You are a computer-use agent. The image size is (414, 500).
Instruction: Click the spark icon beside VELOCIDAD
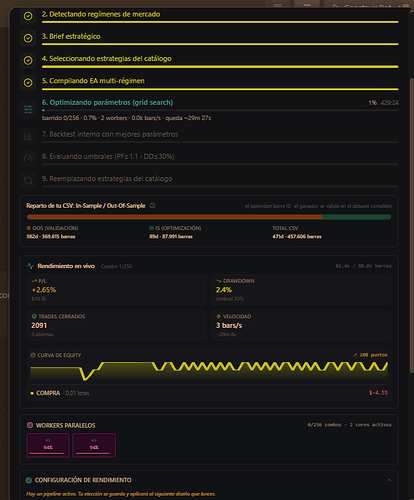(x=219, y=316)
